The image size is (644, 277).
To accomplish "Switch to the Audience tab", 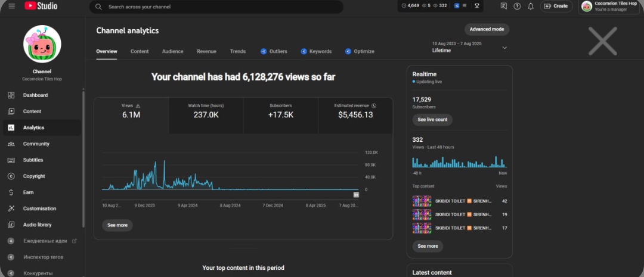I will click(x=173, y=51).
